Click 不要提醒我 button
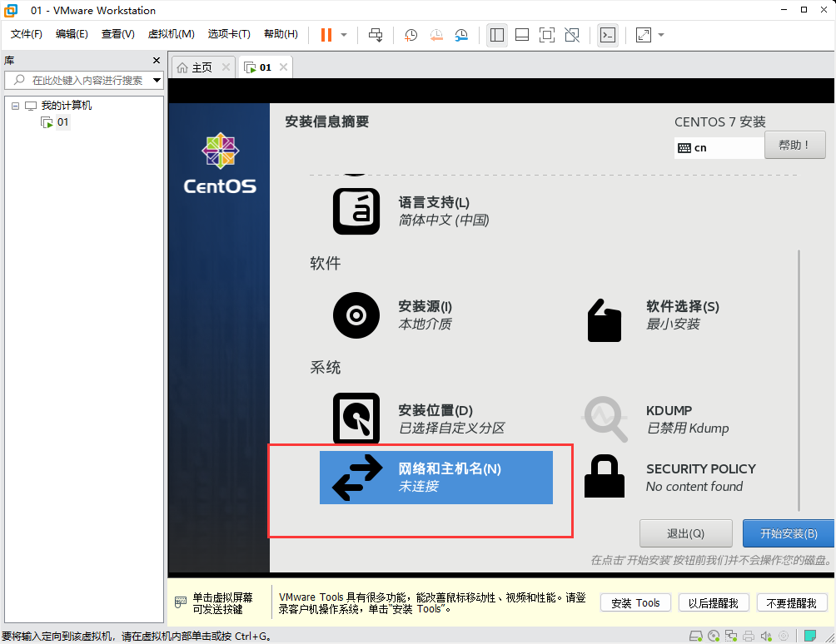The image size is (836, 644). click(791, 603)
